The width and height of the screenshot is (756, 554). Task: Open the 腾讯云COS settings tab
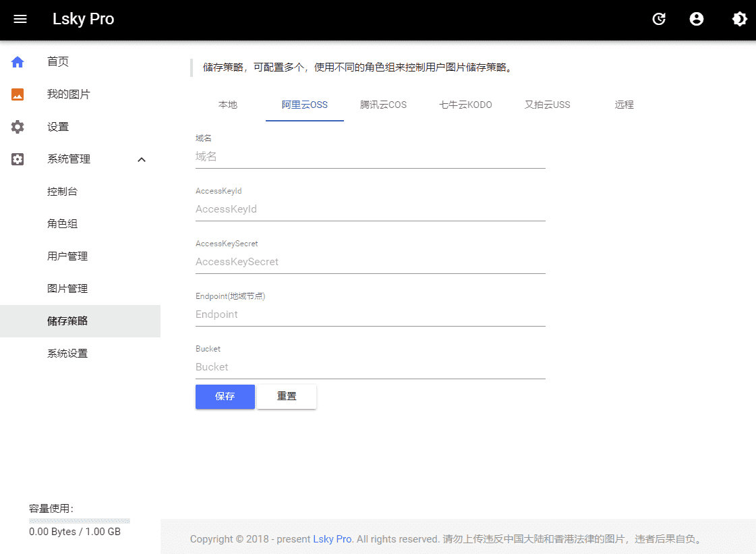pos(384,105)
